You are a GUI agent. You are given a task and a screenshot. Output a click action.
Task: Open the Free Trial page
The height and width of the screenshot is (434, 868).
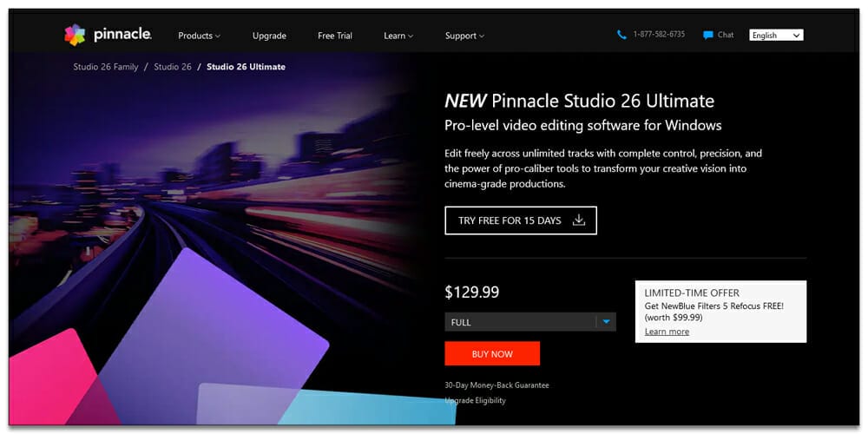[x=335, y=36]
